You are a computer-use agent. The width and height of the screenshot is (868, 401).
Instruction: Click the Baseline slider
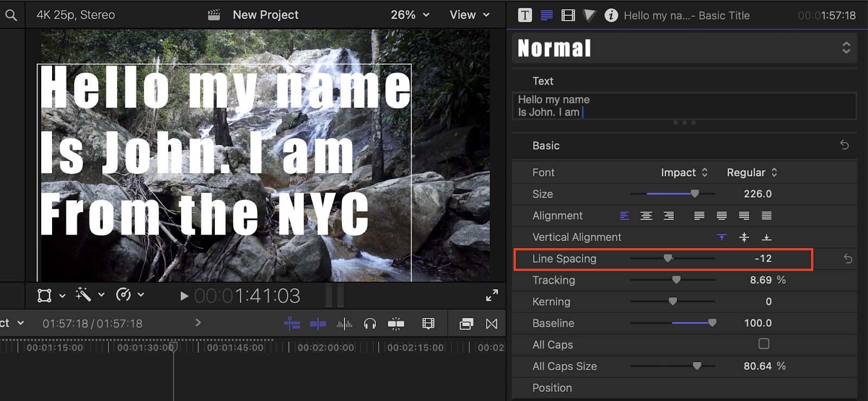point(673,323)
